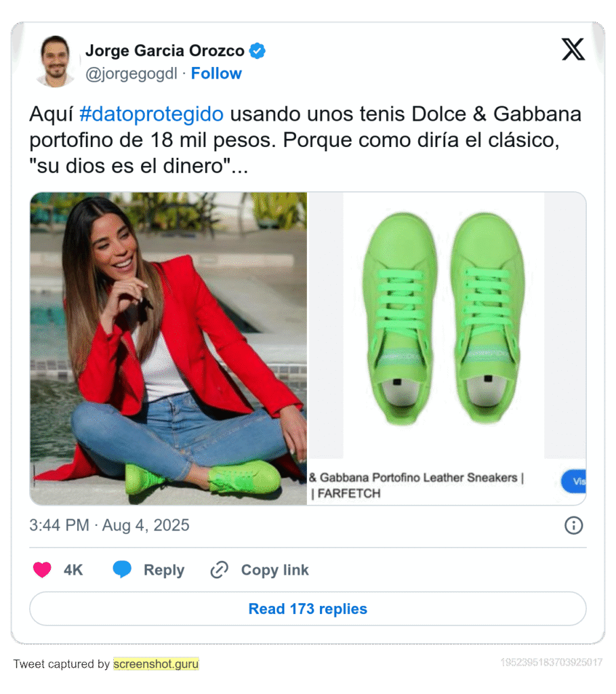Open the tweet info circle icon
Viewport: 616px width, 694px height.
[x=573, y=525]
